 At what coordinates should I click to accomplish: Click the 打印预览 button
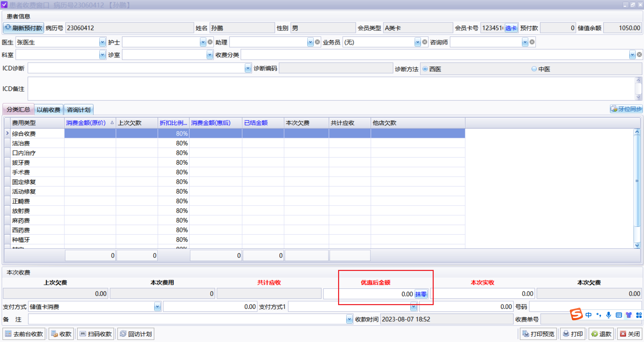click(x=538, y=334)
